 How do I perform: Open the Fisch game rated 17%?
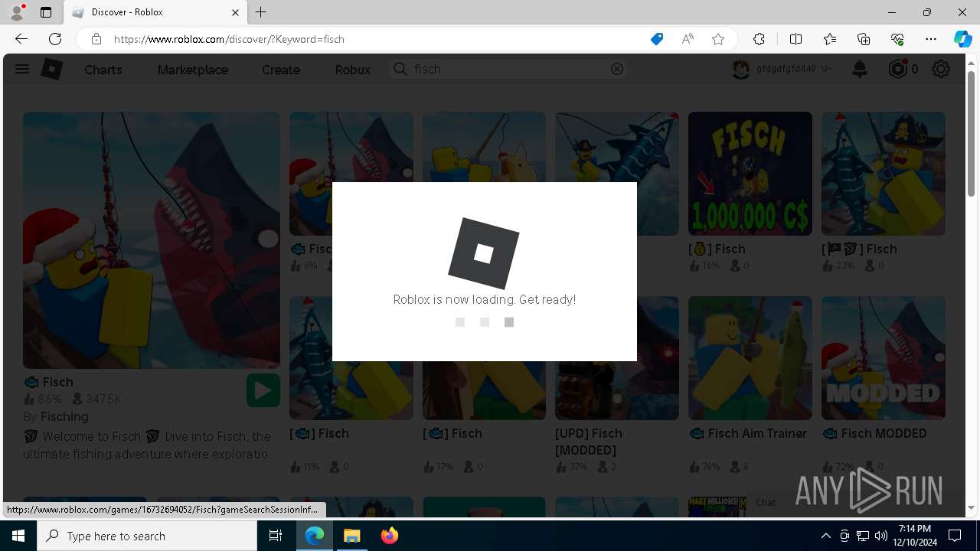click(484, 358)
